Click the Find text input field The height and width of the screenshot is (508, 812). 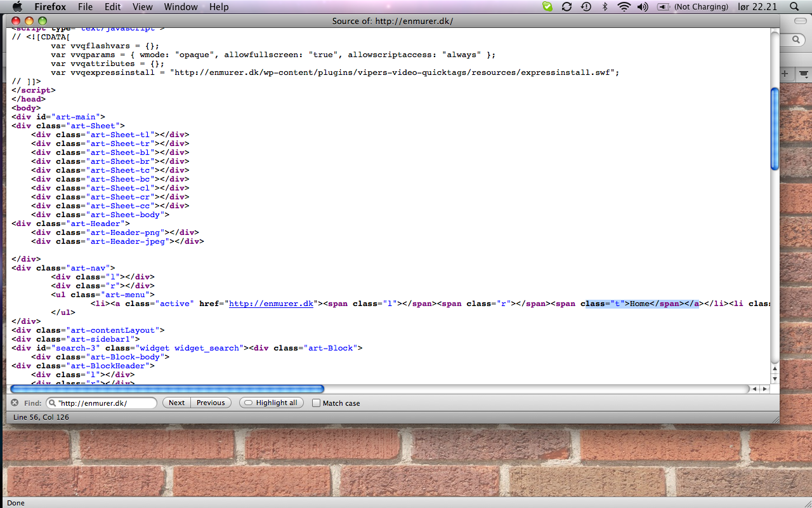pyautogui.click(x=101, y=403)
